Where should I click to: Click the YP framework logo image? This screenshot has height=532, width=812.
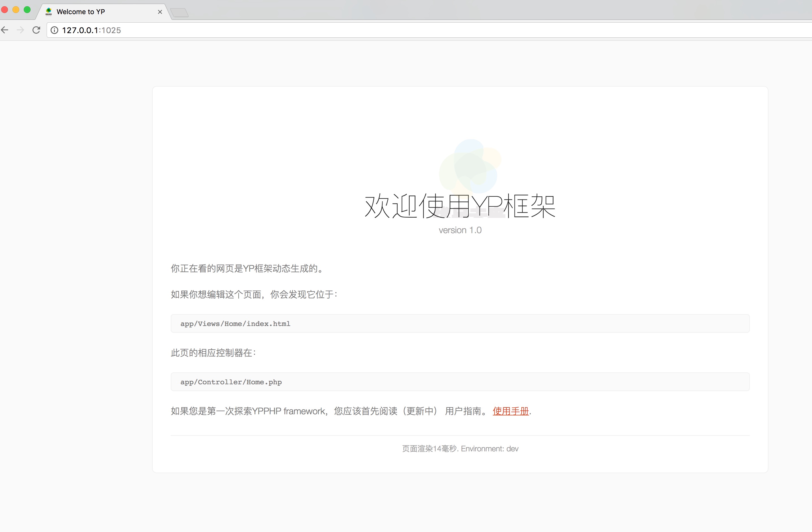[x=470, y=167]
